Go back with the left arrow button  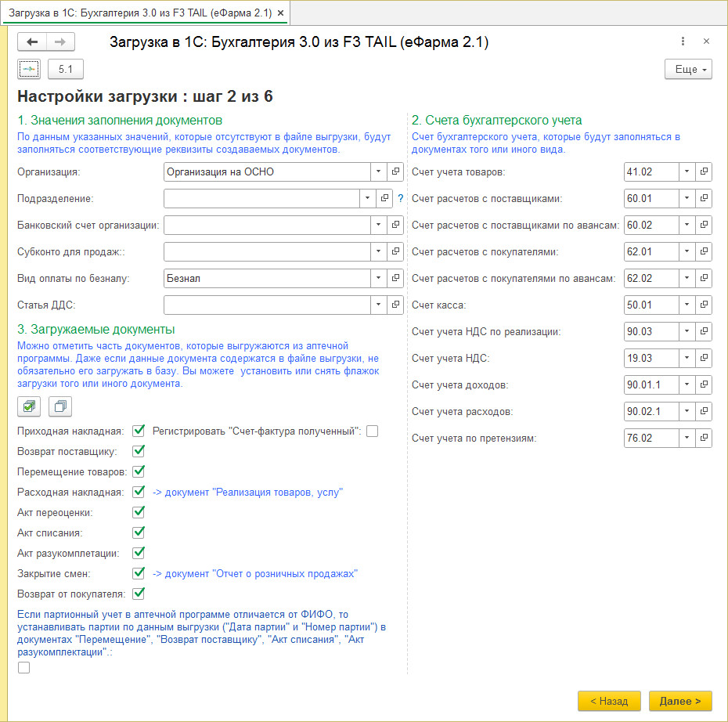coord(32,42)
